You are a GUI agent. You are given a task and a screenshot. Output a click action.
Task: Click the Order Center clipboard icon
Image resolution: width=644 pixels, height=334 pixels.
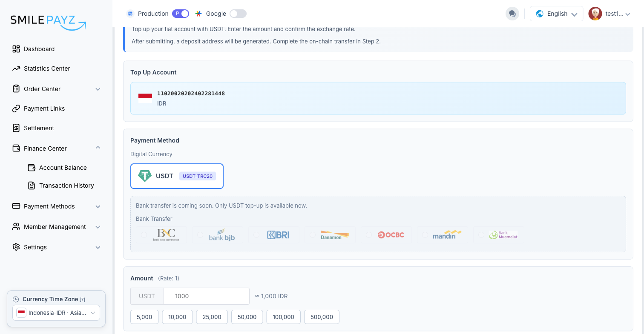tap(16, 89)
